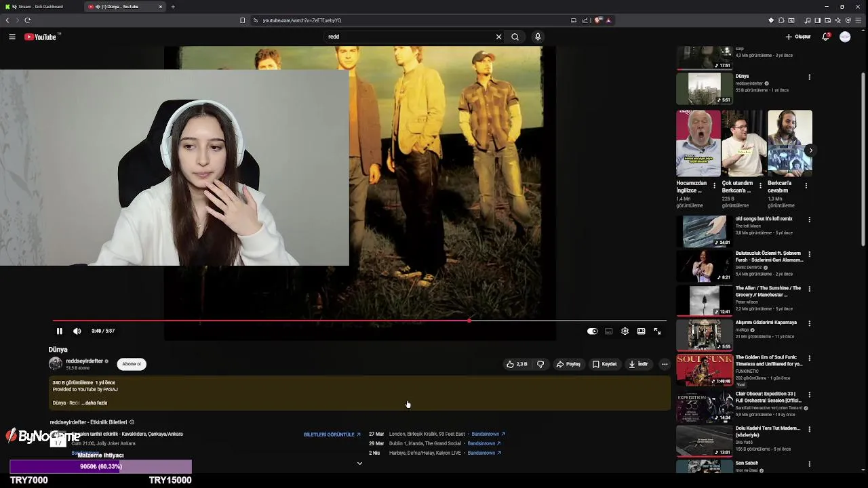The image size is (868, 488).
Task: Open options for the Dünya recommended video
Action: 809,77
